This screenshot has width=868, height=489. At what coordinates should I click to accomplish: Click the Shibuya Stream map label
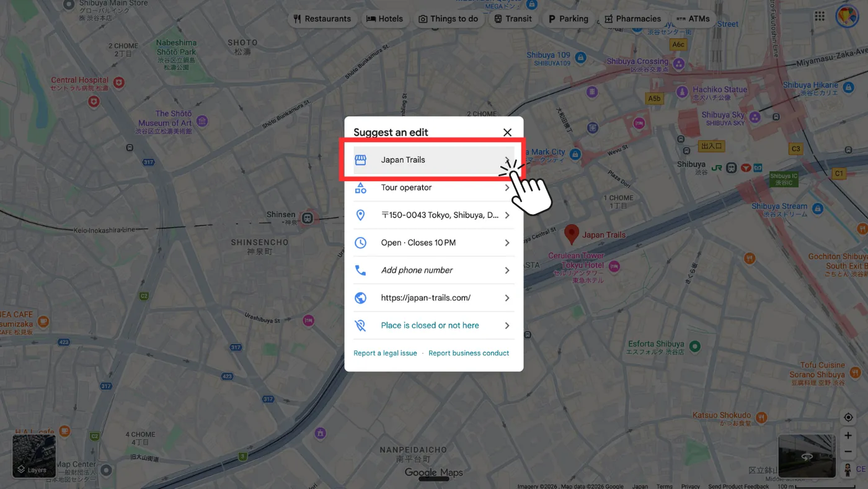pos(779,210)
